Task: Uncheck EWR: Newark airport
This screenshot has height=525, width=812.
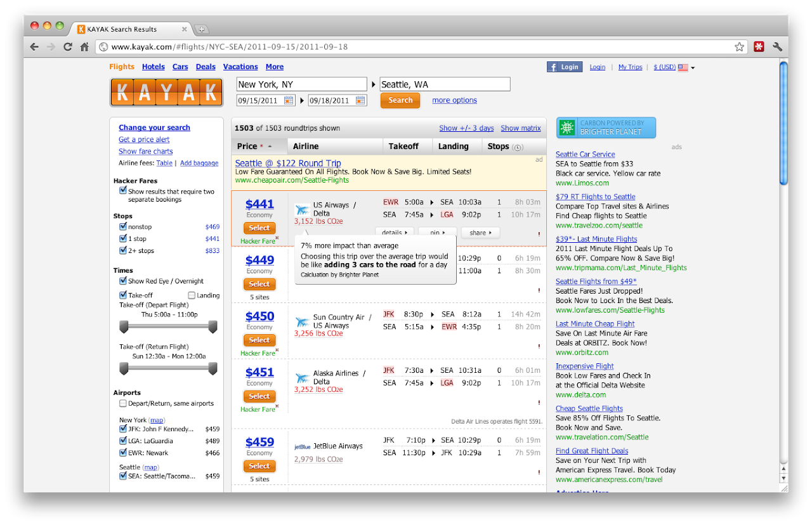Action: click(x=123, y=453)
